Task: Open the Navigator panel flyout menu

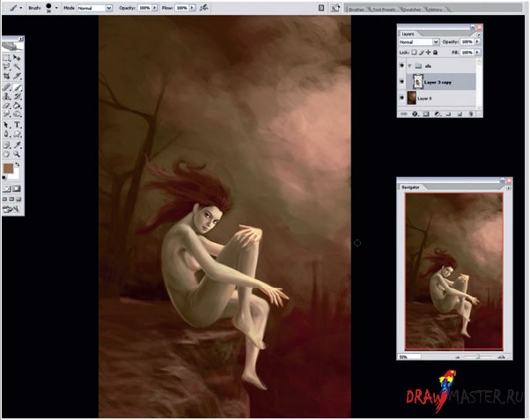Action: point(508,188)
